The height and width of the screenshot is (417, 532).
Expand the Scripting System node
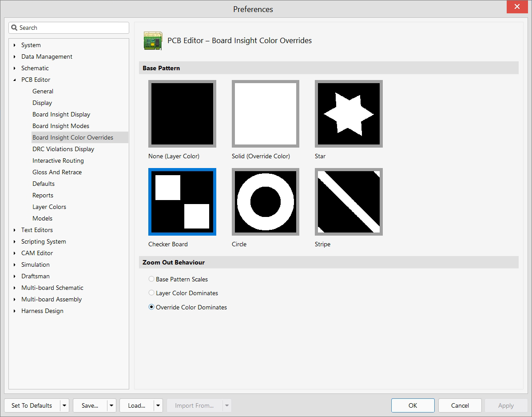click(x=15, y=242)
